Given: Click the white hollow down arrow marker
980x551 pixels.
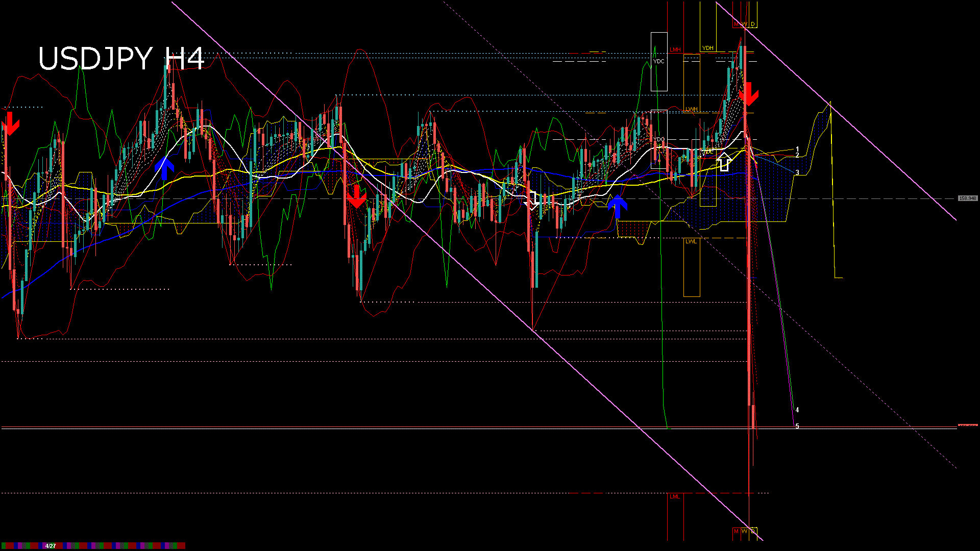Looking at the screenshot, I should tap(532, 203).
